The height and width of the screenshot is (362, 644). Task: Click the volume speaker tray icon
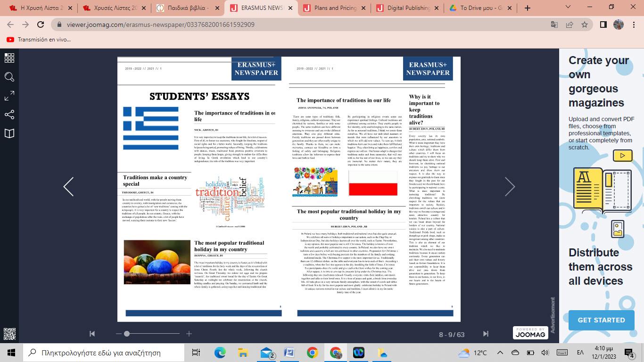tap(545, 353)
